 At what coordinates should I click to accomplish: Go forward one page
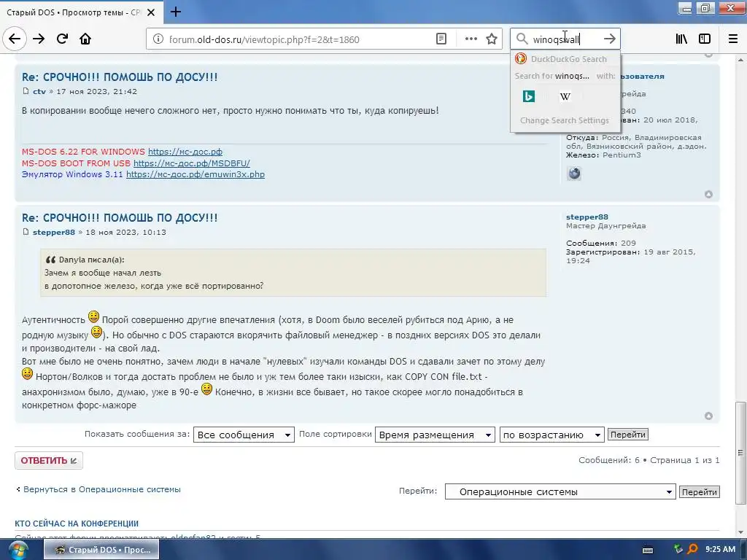tap(39, 39)
